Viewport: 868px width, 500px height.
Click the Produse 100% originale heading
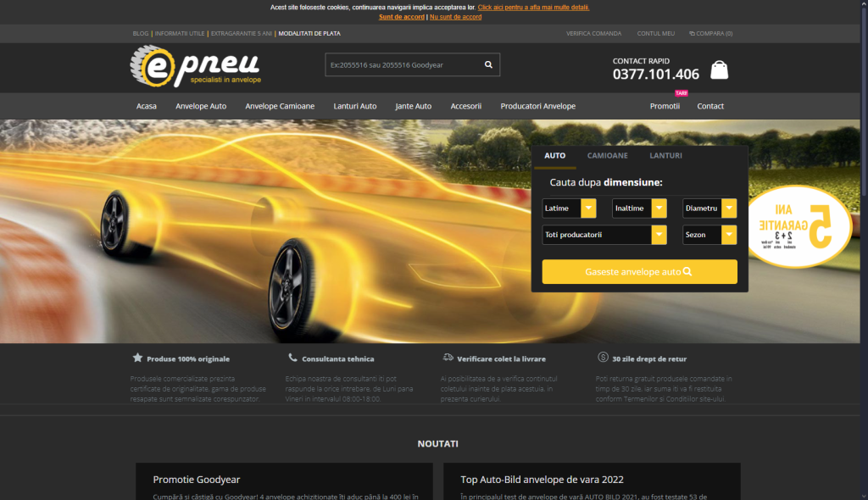point(187,358)
